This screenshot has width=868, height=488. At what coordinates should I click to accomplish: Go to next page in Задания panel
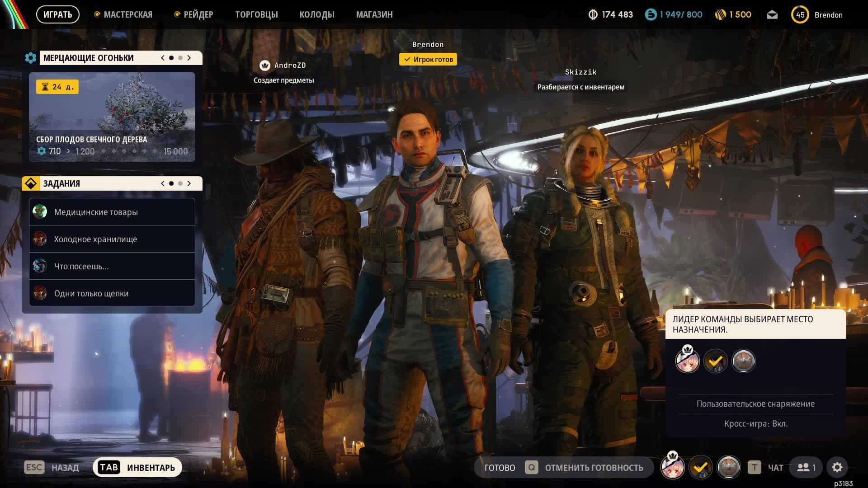coord(189,183)
